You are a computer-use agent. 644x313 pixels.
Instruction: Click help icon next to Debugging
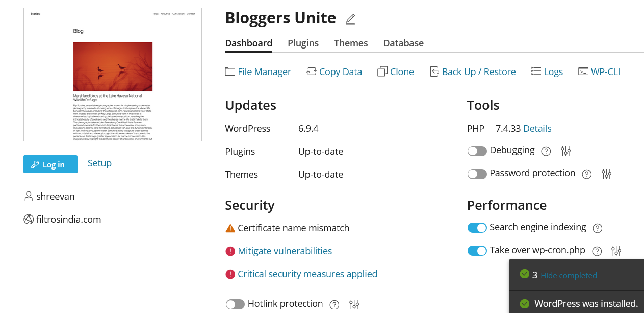pyautogui.click(x=546, y=151)
